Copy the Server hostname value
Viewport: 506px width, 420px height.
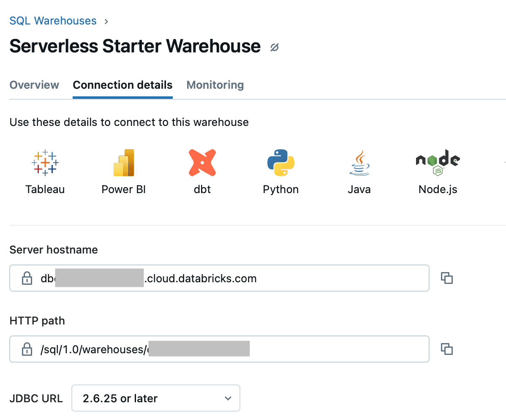click(x=447, y=278)
